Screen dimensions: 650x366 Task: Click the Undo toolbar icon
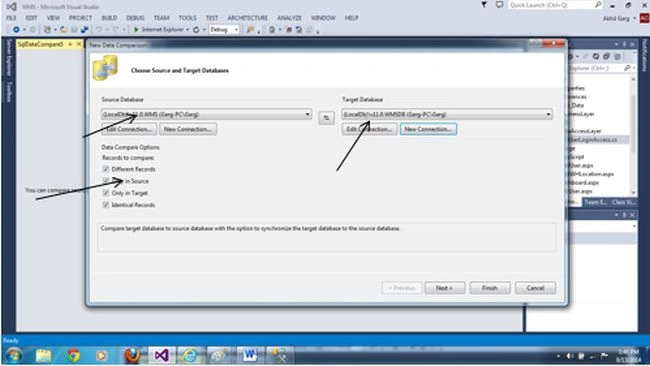pos(99,30)
